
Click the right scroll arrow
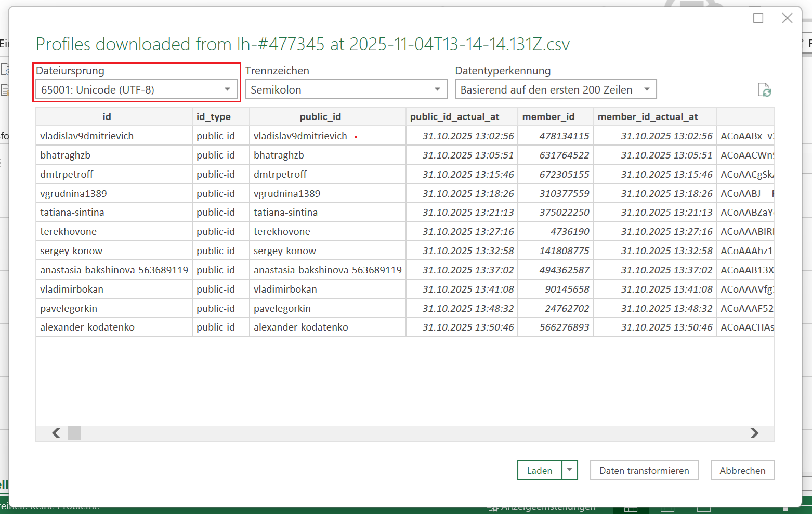pos(754,433)
